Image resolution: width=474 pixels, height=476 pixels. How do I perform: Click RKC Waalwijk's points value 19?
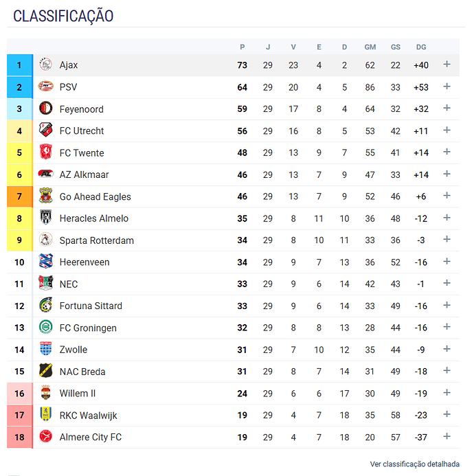click(242, 416)
